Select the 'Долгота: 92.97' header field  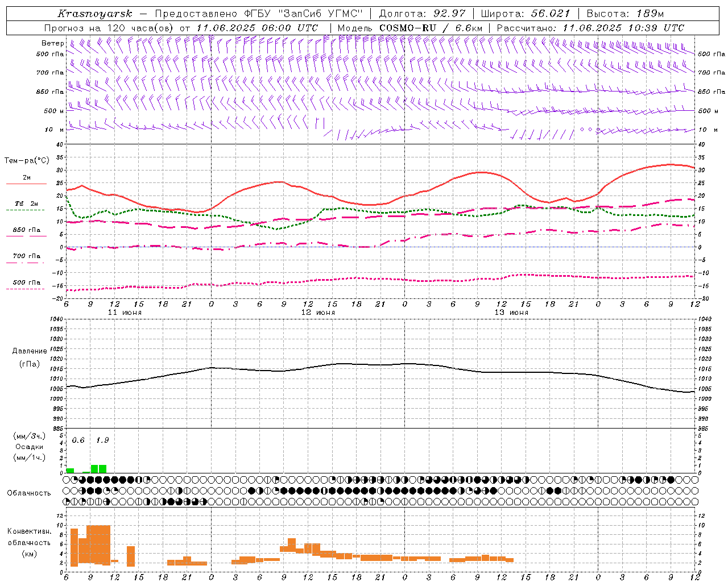pyautogui.click(x=422, y=14)
